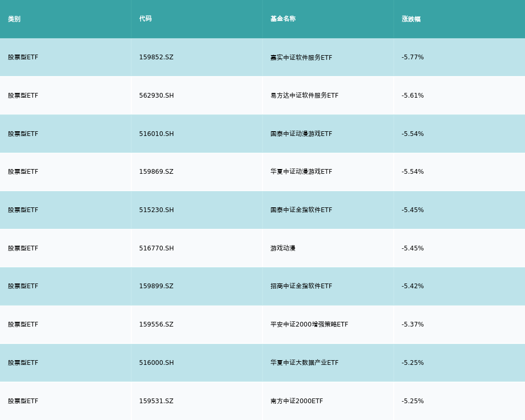Click 股票型ETF in the 562930.SH row

[x=23, y=96]
